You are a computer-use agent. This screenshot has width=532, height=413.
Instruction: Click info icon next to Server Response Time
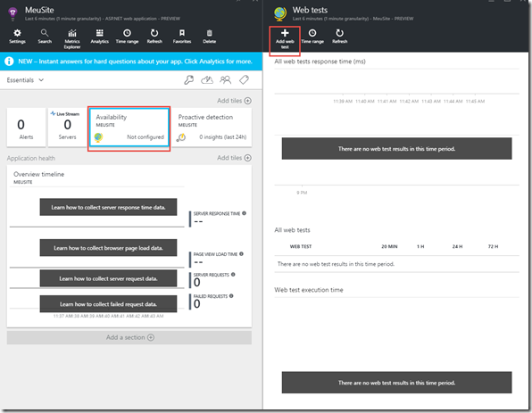(244, 213)
